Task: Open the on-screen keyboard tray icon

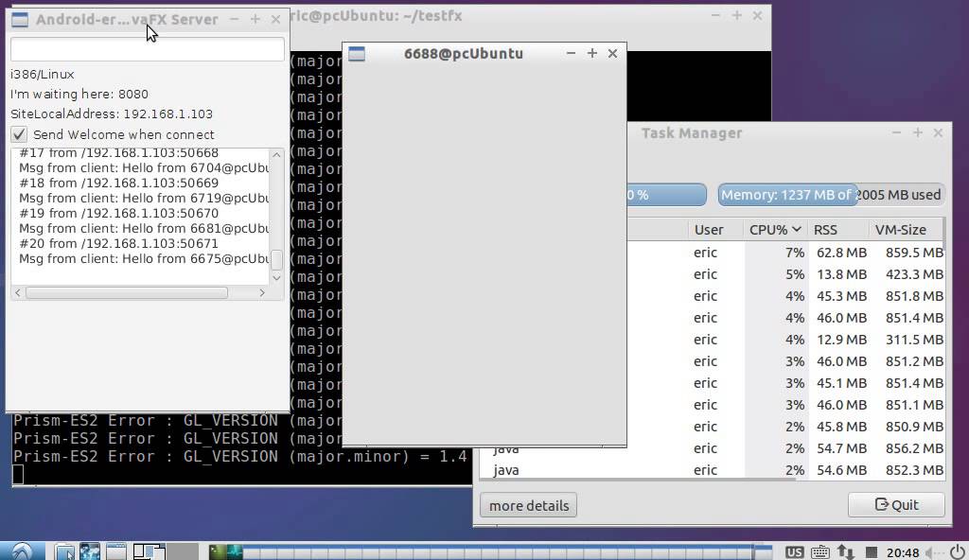Action: tap(820, 552)
